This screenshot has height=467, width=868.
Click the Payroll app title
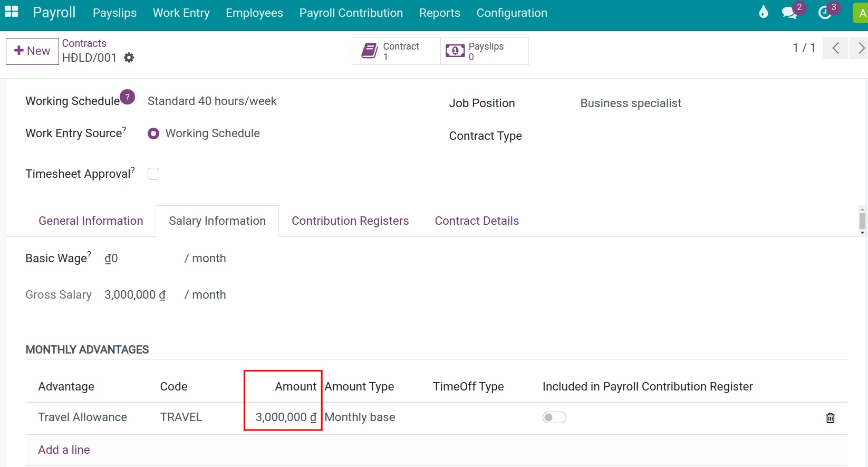(x=54, y=12)
